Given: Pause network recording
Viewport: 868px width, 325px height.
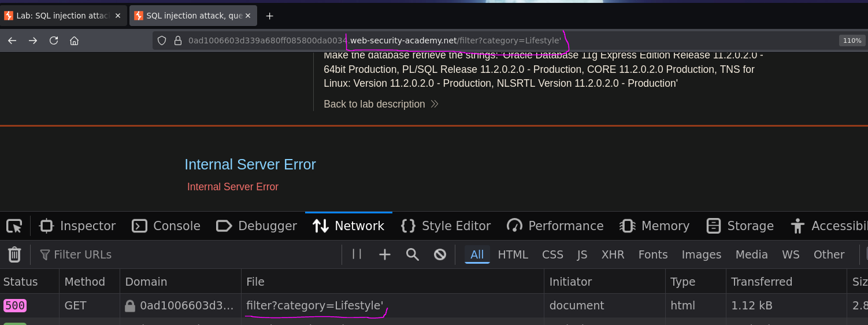Looking at the screenshot, I should coord(357,254).
